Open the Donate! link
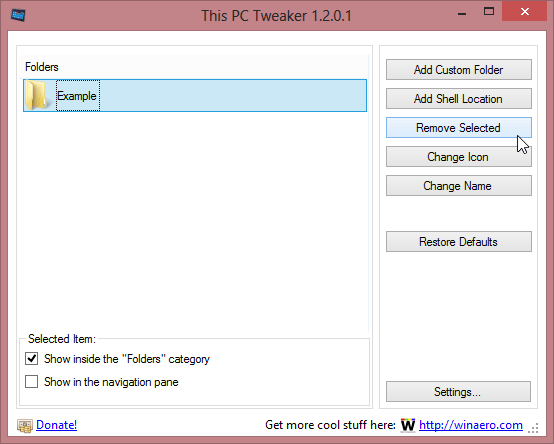 57,425
